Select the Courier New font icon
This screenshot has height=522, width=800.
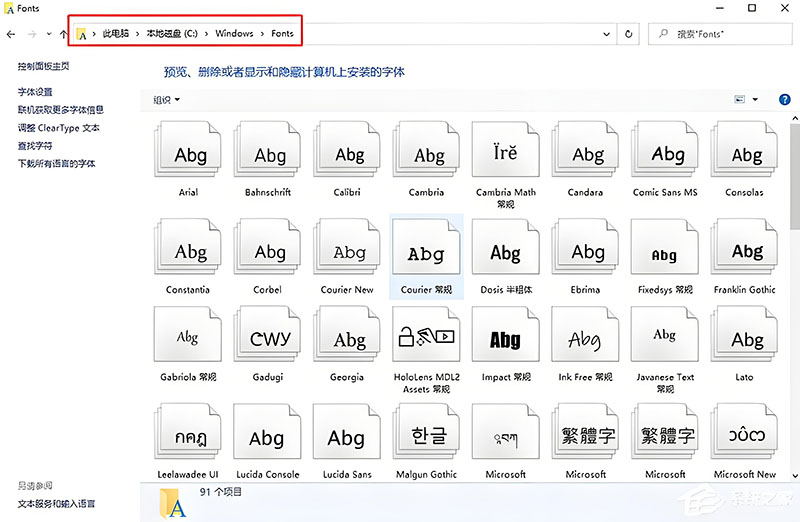pyautogui.click(x=347, y=246)
